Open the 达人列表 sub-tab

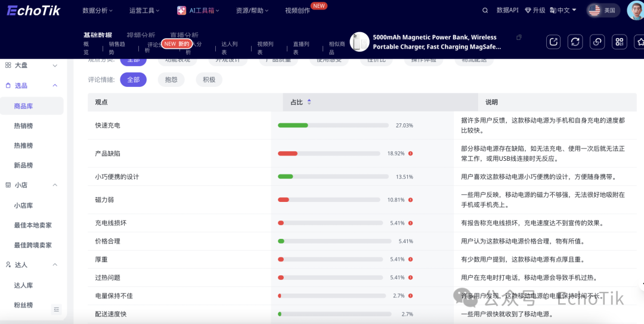(x=230, y=48)
